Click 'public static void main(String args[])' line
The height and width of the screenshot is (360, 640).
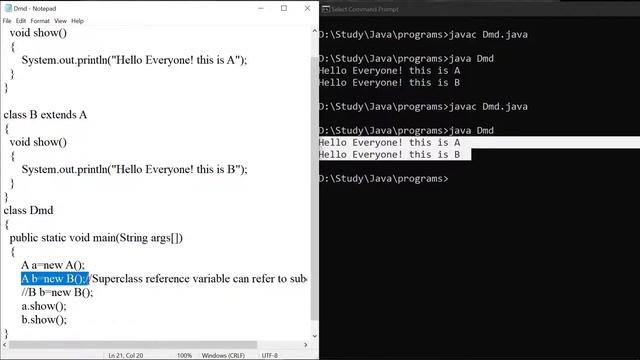(x=96, y=238)
